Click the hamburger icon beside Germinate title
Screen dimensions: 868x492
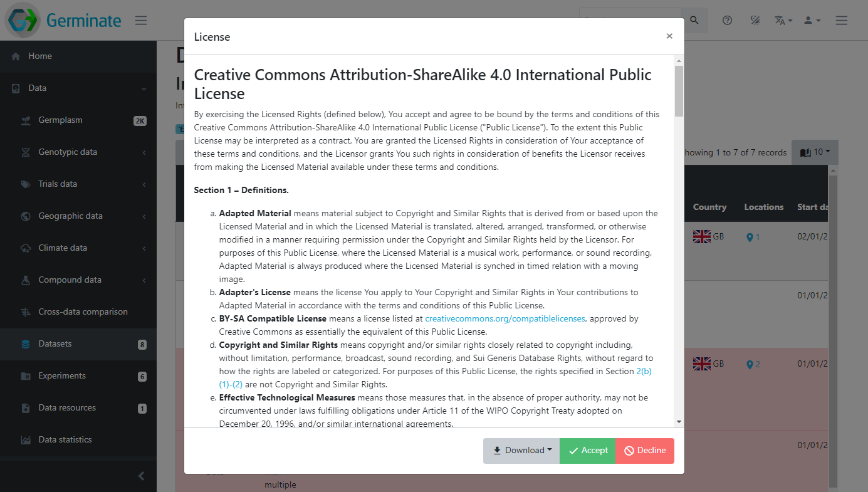tap(141, 20)
